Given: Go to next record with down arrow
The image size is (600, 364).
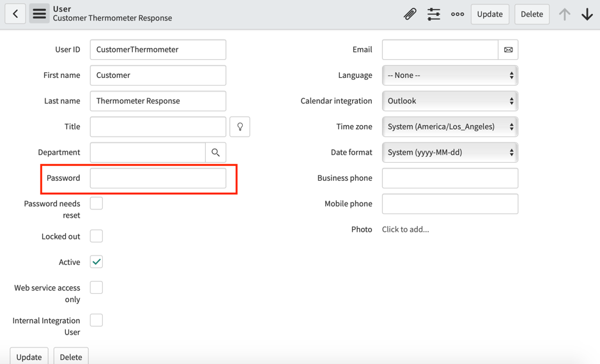Looking at the screenshot, I should [587, 14].
